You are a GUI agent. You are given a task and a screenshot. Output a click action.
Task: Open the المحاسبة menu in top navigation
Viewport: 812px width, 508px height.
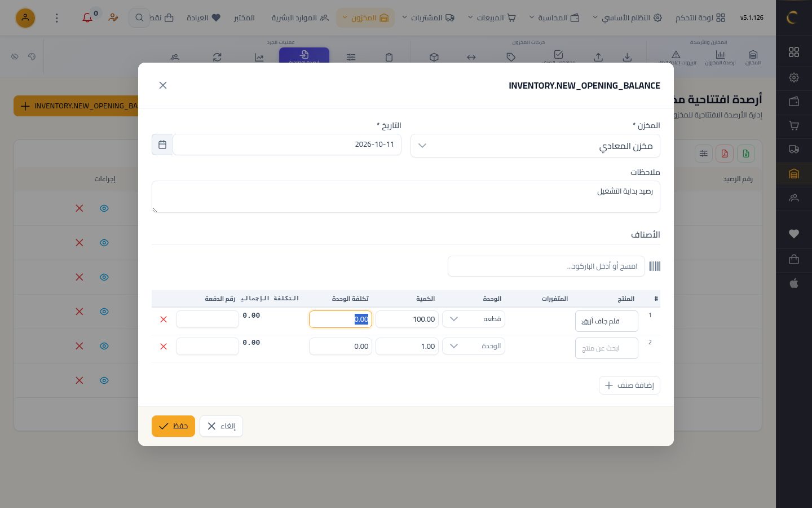tap(554, 18)
